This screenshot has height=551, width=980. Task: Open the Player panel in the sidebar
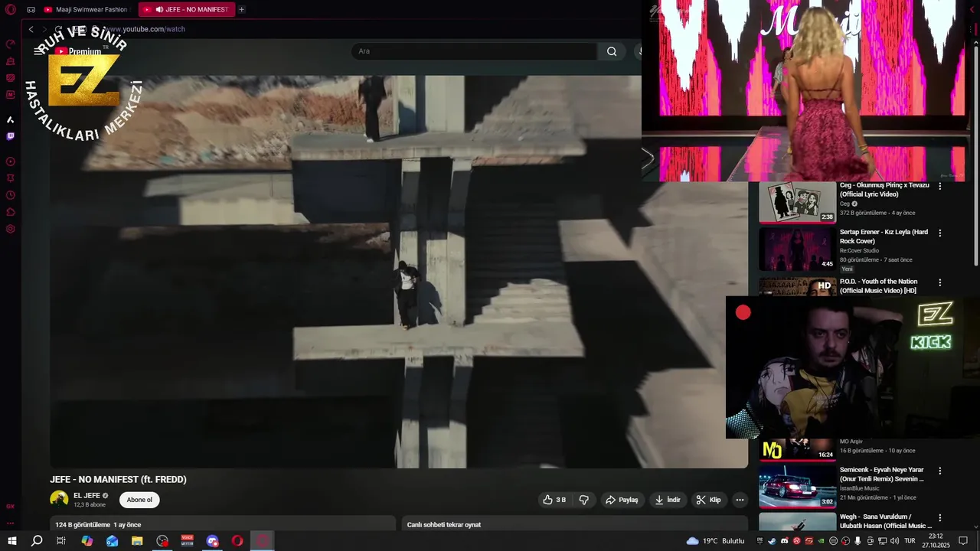click(x=11, y=161)
